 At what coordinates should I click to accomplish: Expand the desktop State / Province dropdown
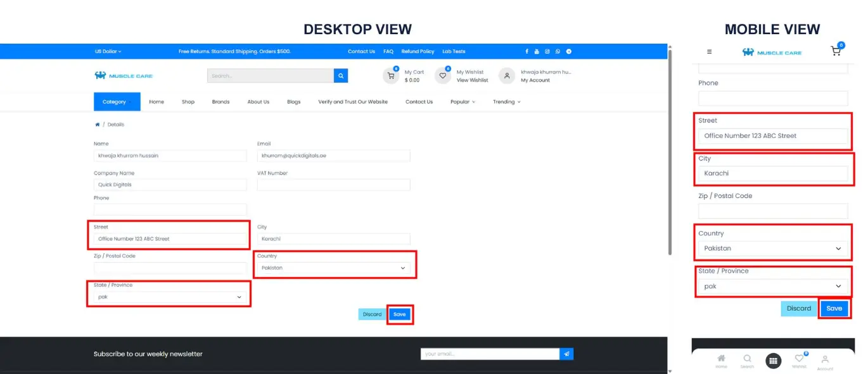[x=170, y=297]
